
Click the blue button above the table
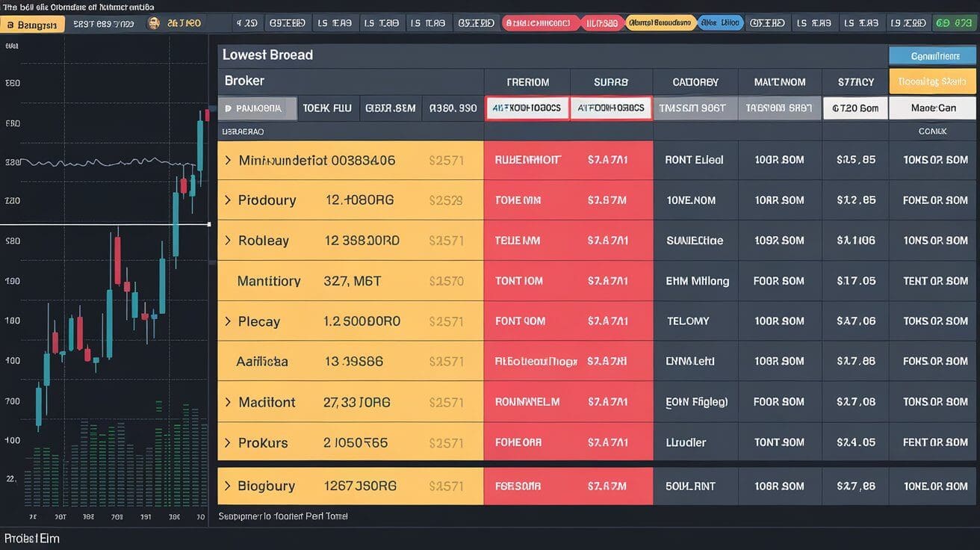coord(932,55)
